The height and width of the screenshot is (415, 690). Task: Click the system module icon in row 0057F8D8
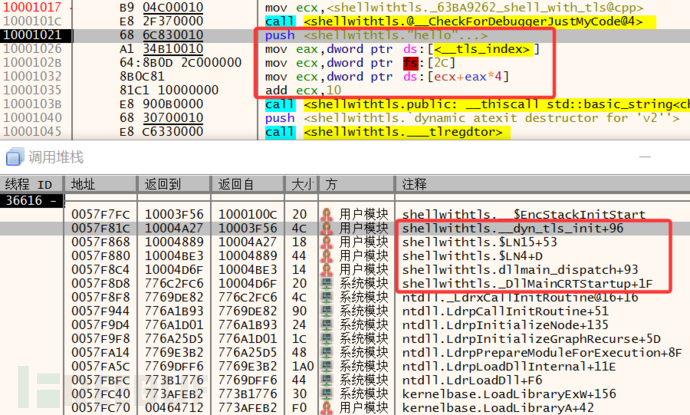(x=327, y=283)
